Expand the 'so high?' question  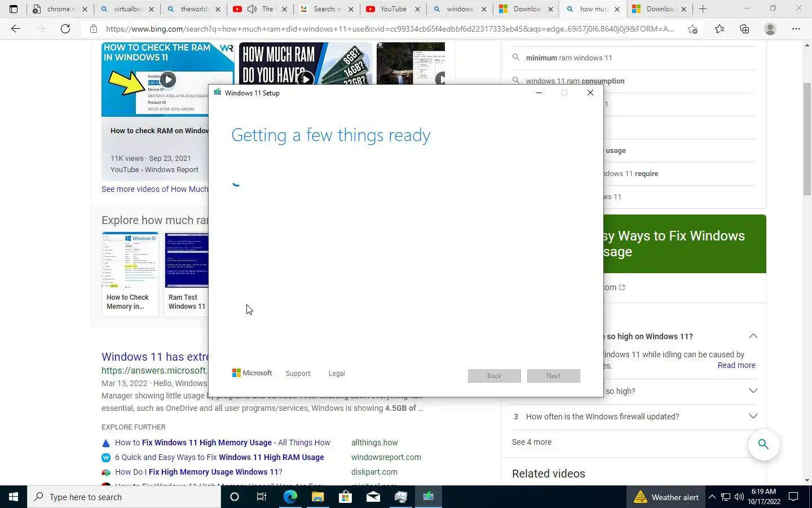coord(753,391)
